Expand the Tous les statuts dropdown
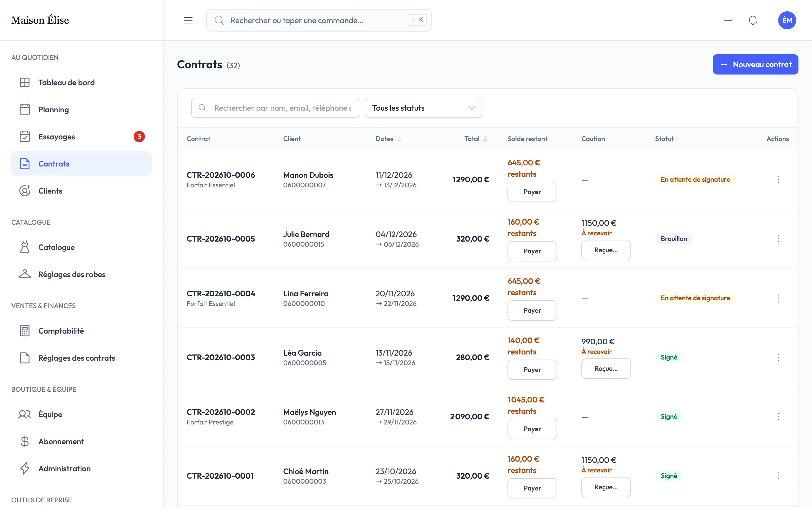 (423, 108)
